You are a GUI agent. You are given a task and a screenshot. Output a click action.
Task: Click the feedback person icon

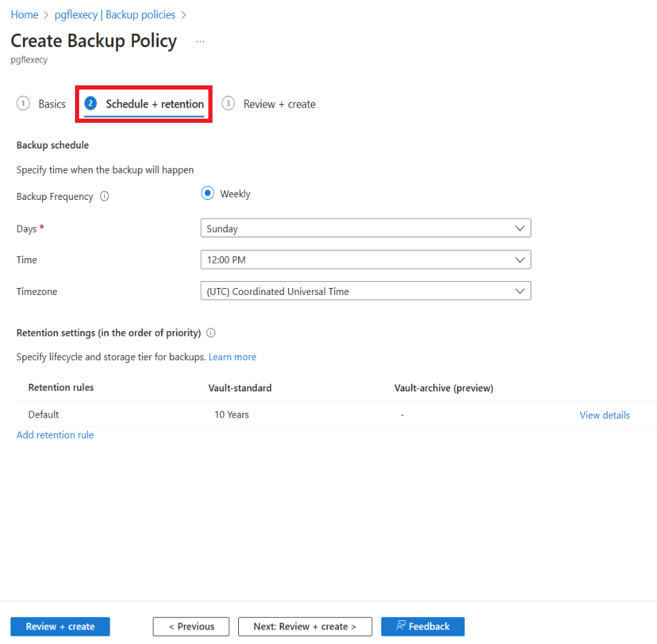click(401, 625)
